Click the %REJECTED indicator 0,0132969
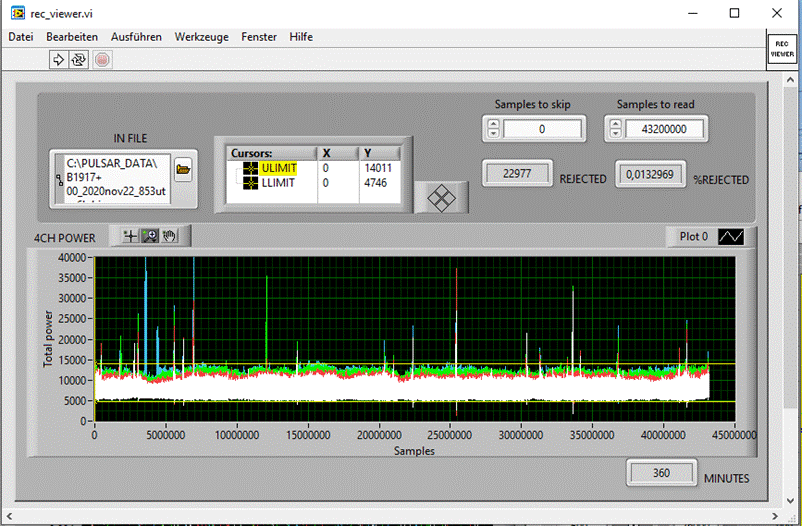Image resolution: width=802 pixels, height=526 pixels. 650,174
